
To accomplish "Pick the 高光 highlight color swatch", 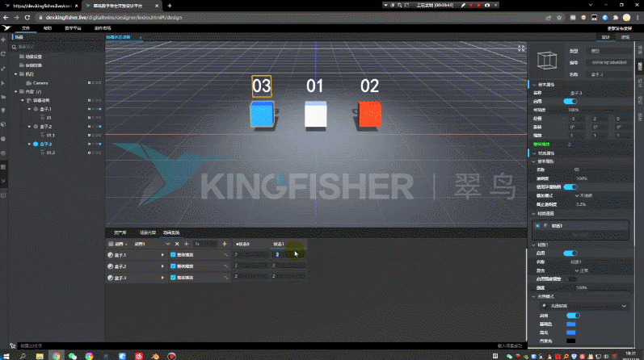I will pos(571,333).
